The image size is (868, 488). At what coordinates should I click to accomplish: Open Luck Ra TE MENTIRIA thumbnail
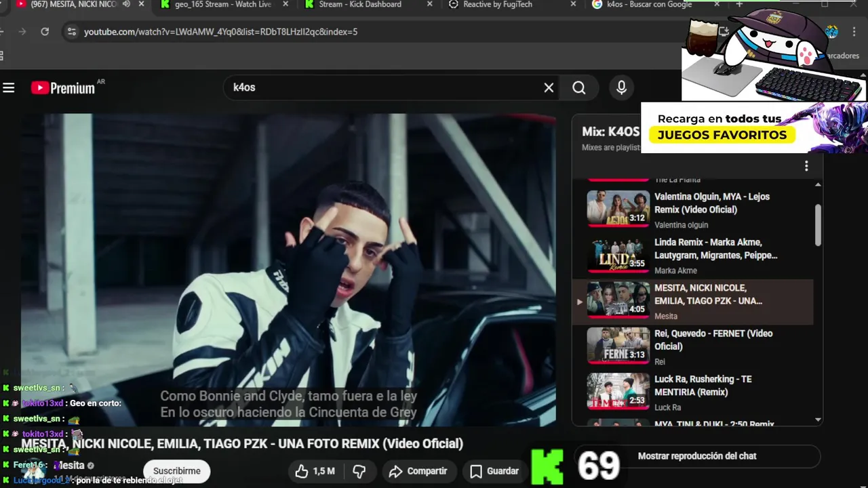618,390
